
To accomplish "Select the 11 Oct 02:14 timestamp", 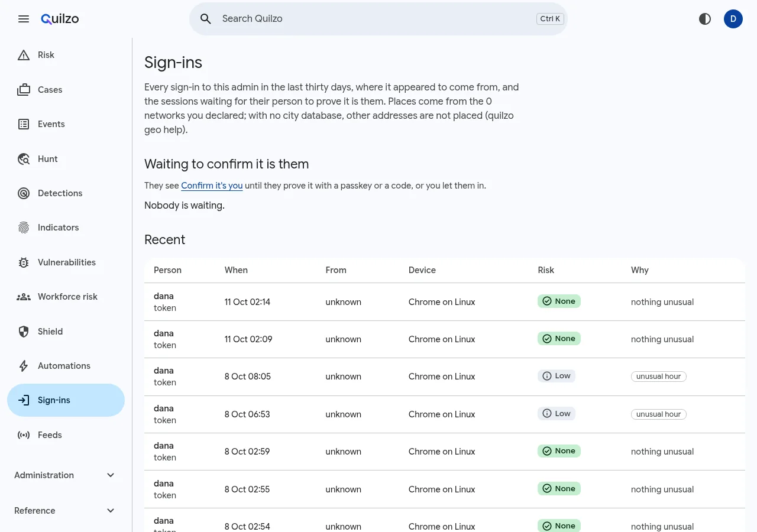I will tap(247, 302).
